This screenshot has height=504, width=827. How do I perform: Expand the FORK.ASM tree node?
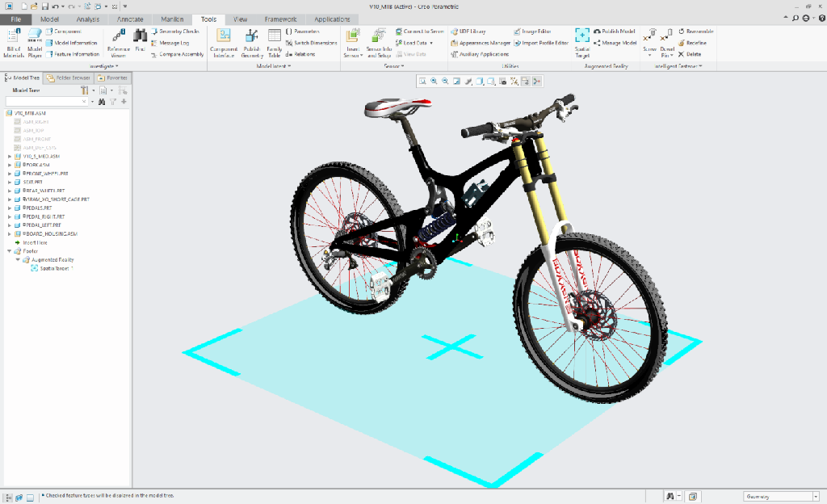click(x=10, y=165)
